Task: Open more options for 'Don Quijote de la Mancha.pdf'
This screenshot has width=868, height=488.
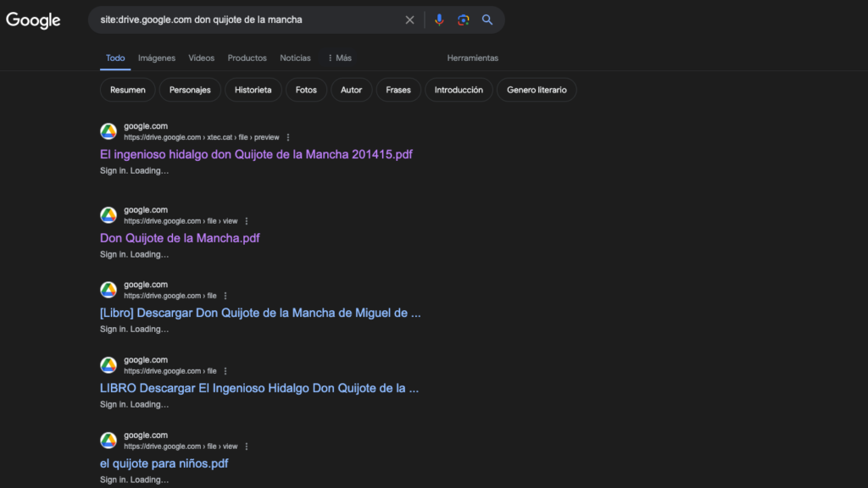Action: click(x=247, y=221)
